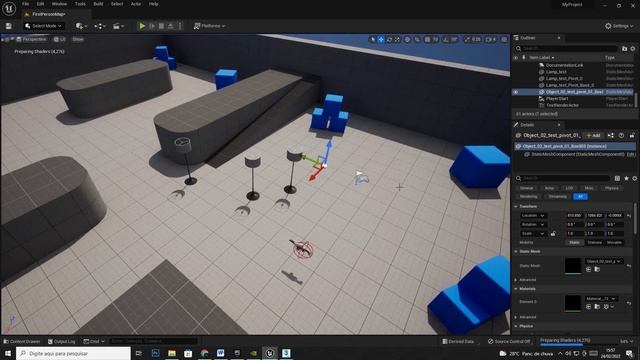Click the Skip frame button next to Play
This screenshot has height=360, width=640.
pos(152,26)
